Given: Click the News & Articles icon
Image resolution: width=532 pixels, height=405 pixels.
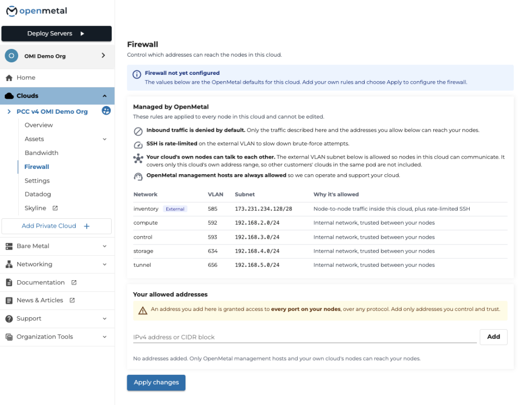Looking at the screenshot, I should pos(9,301).
